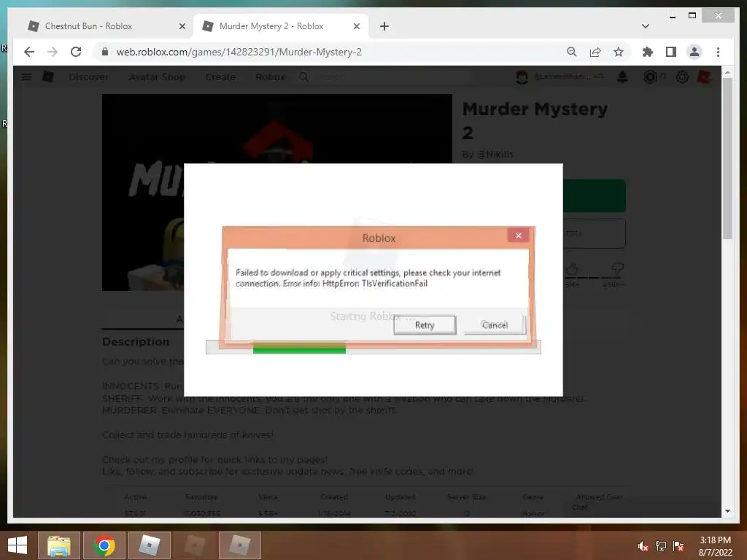
Task: Open the Avatar Shop menu item
Action: [x=157, y=77]
